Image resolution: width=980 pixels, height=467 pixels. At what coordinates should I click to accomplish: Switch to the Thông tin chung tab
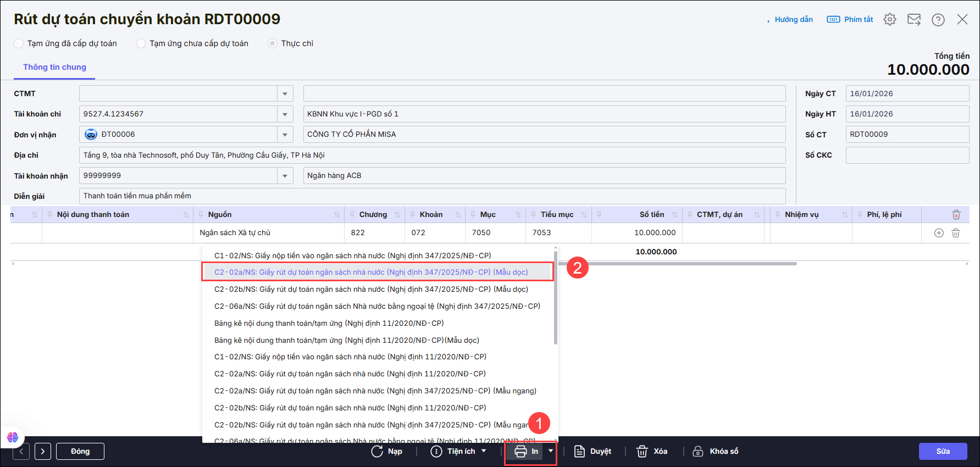click(x=54, y=67)
